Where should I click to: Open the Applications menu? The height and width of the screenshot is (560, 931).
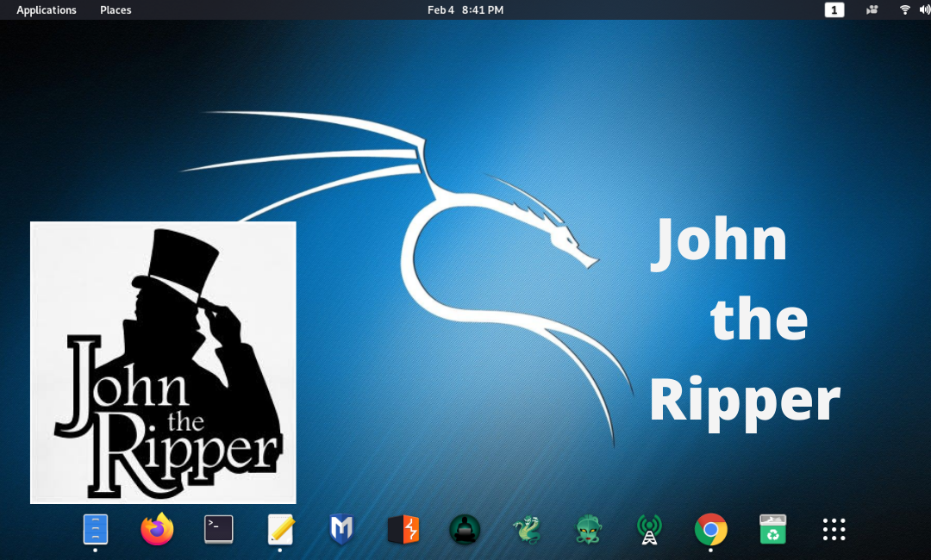[47, 9]
